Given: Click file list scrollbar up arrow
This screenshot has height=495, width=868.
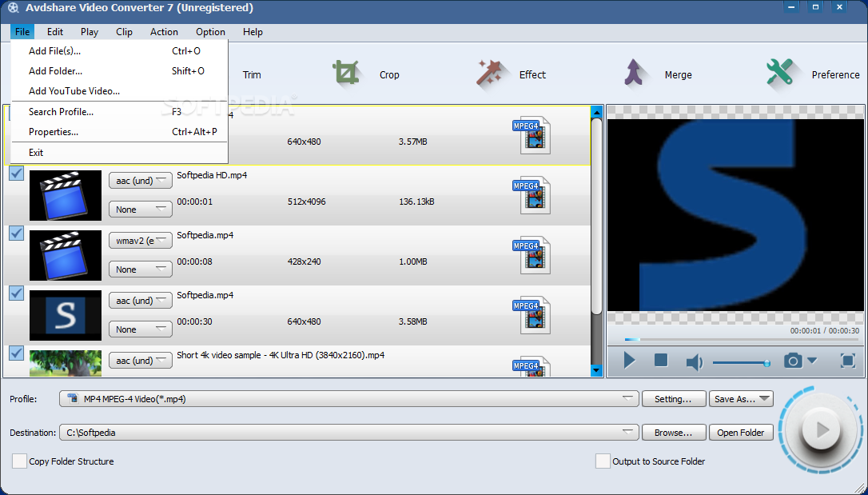Looking at the screenshot, I should (x=596, y=113).
